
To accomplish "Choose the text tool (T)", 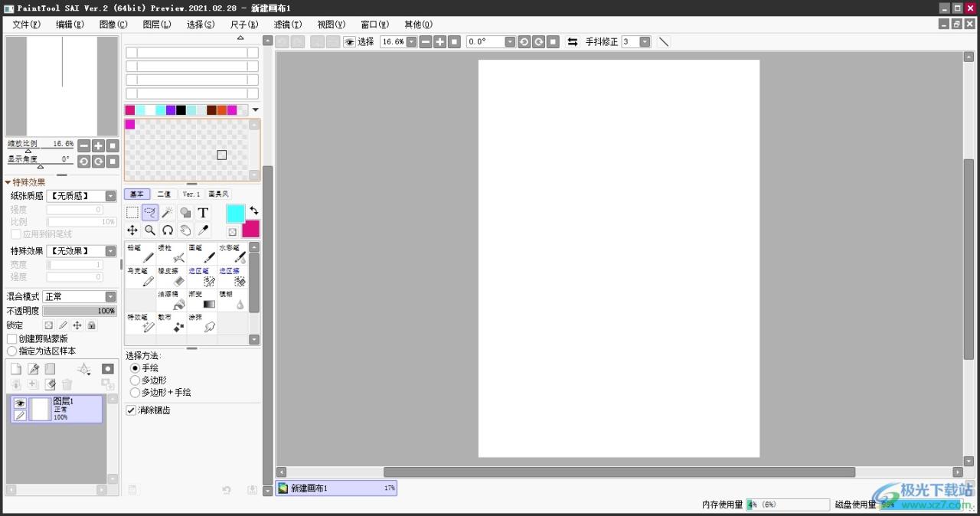I will tap(203, 213).
